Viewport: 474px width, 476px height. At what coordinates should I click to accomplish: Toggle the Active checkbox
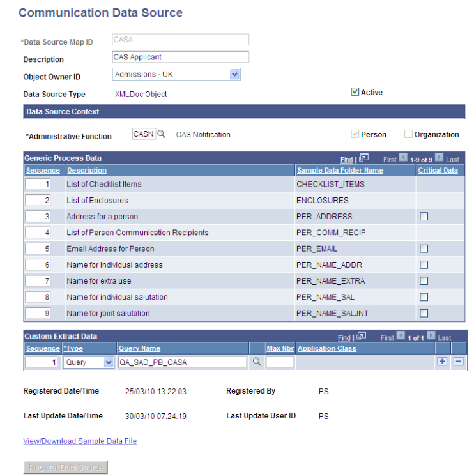(x=355, y=92)
